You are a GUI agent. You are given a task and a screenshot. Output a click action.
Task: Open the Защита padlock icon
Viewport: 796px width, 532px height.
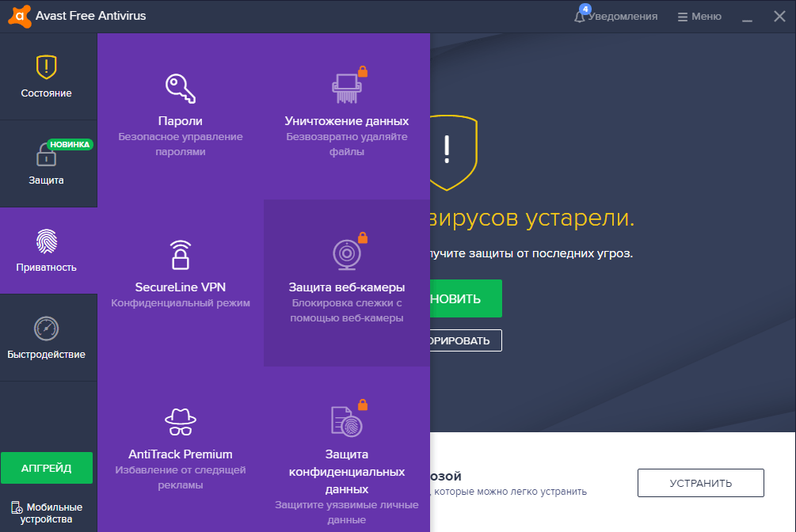[46, 155]
